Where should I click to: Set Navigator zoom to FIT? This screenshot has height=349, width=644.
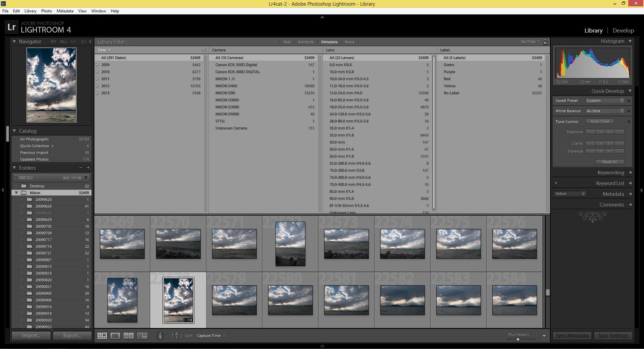pyautogui.click(x=53, y=42)
